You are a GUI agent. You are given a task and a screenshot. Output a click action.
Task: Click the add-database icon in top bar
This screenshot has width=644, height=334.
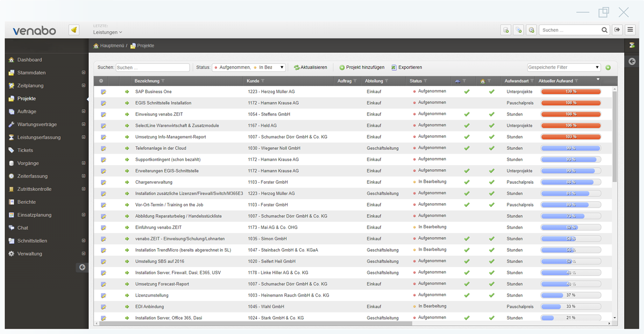coord(506,30)
